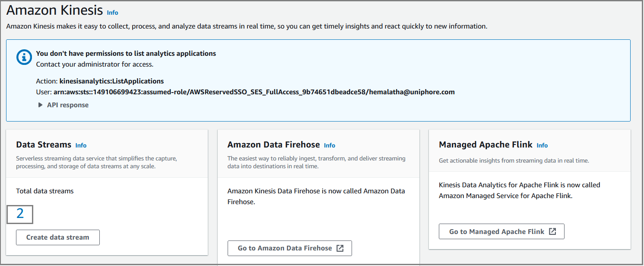Click the assumed-role user ARN text

(x=254, y=92)
